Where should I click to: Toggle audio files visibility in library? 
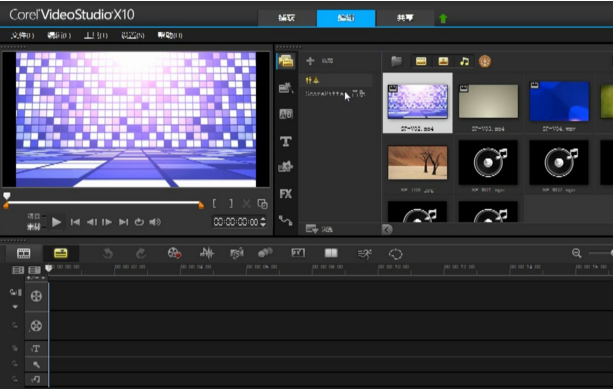pyautogui.click(x=464, y=61)
